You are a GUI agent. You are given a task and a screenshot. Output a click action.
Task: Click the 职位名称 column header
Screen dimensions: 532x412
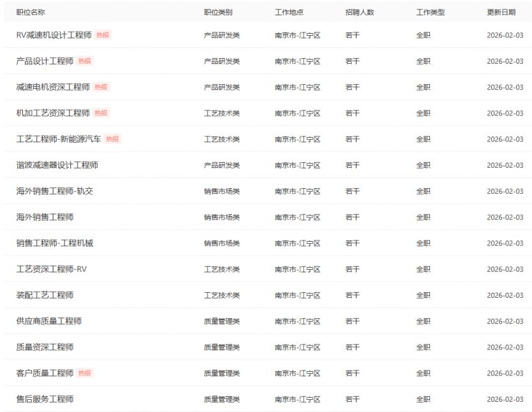pyautogui.click(x=31, y=12)
